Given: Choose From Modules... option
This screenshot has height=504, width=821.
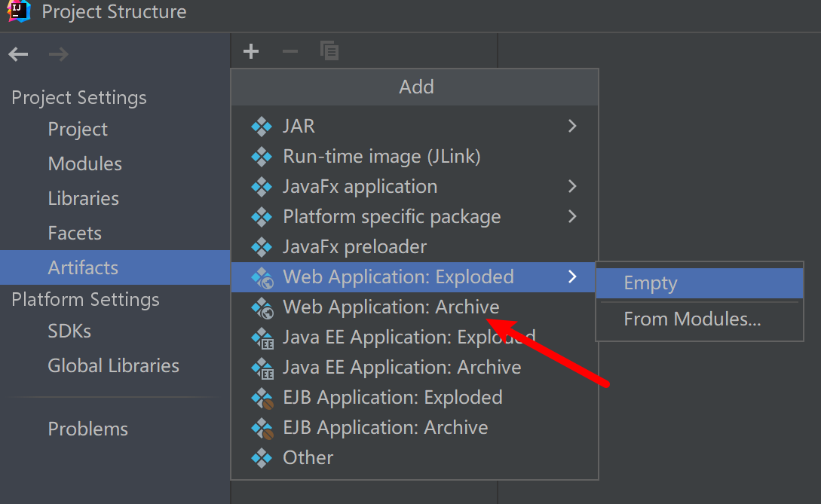Looking at the screenshot, I should click(692, 319).
